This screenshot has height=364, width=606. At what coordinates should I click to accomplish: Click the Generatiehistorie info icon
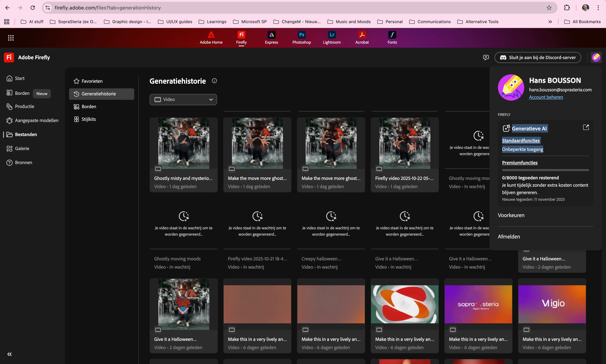214,81
